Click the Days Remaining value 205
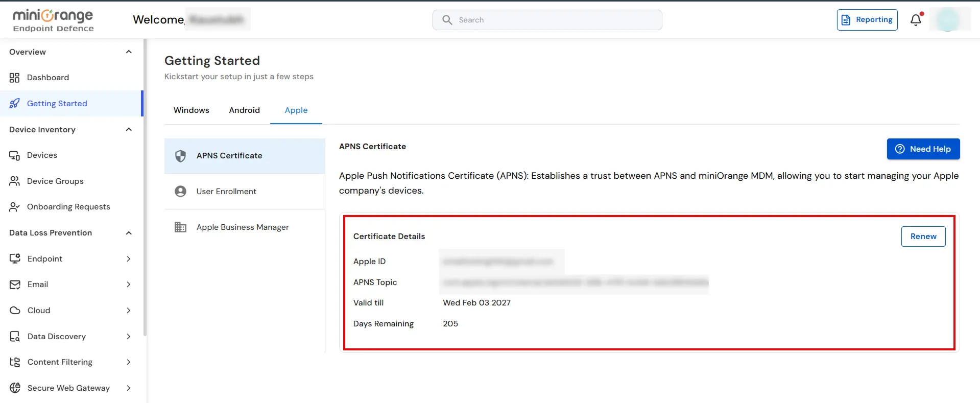This screenshot has height=403, width=980. 450,324
